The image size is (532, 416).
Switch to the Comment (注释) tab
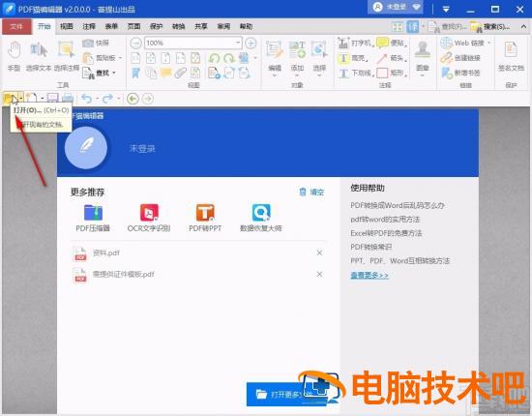tap(89, 26)
